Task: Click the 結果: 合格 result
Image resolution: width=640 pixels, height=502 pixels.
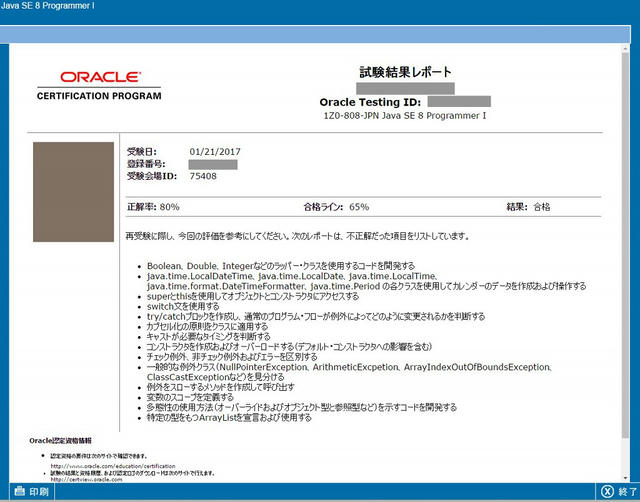Action: [528, 207]
